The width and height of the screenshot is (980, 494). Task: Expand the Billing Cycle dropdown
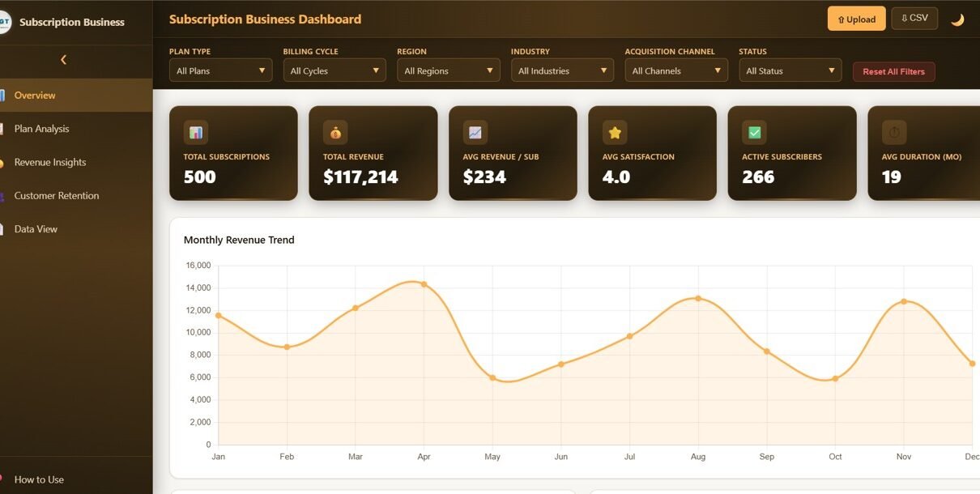click(334, 70)
